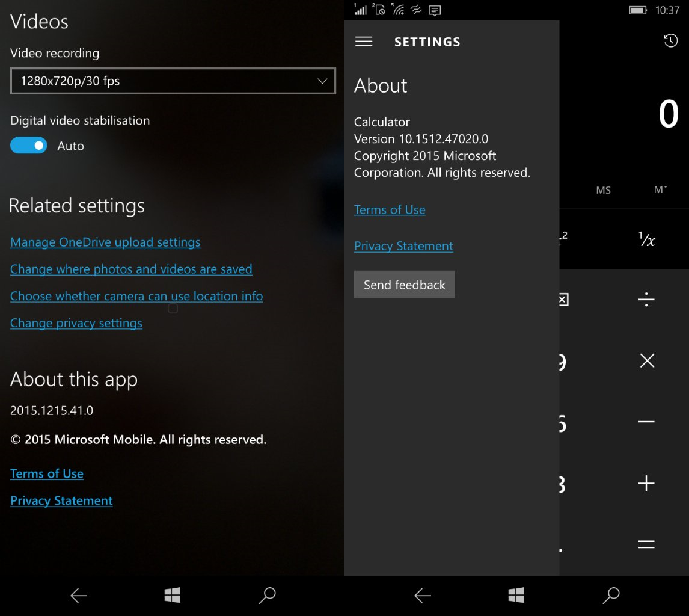
Task: Open the M memory list key
Action: point(660,189)
